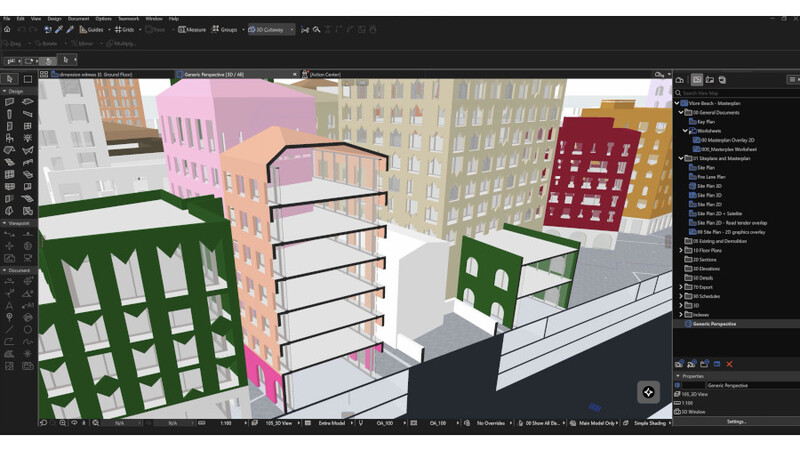Viewport: 800px width, 450px height.
Task: Click the orbit icon in bottom status bar
Action: [74, 423]
